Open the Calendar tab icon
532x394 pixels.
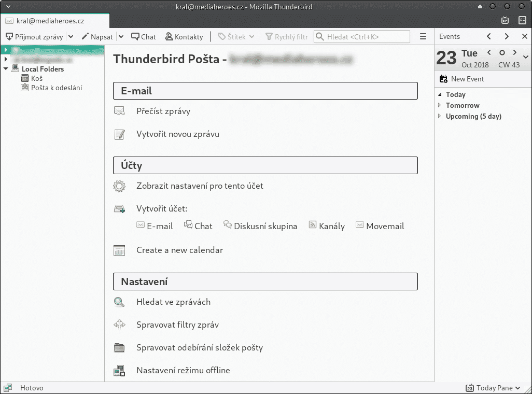pyautogui.click(x=505, y=20)
